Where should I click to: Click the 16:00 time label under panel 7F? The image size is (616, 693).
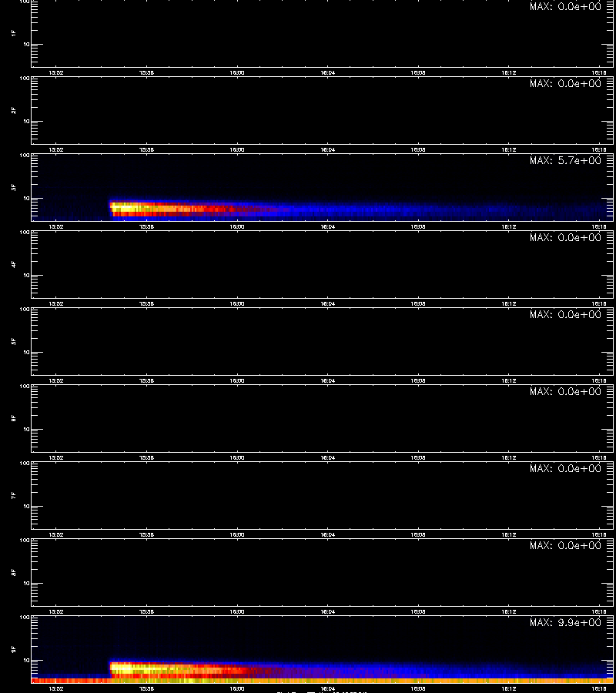237,535
